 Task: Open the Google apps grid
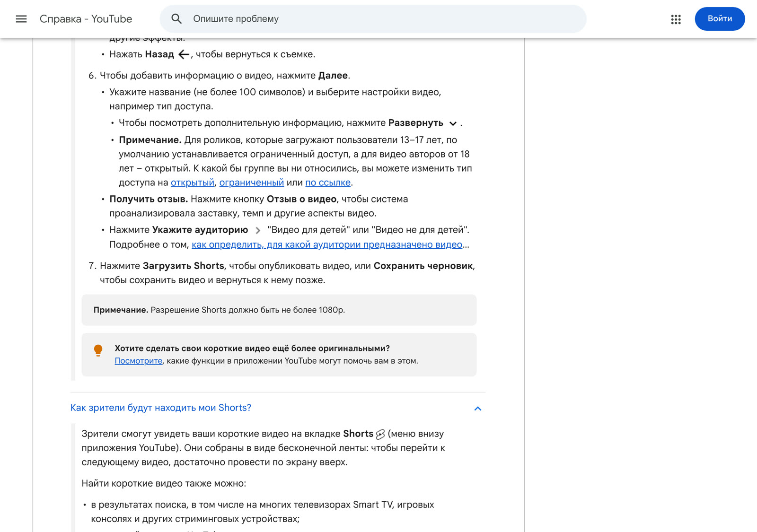click(x=676, y=19)
